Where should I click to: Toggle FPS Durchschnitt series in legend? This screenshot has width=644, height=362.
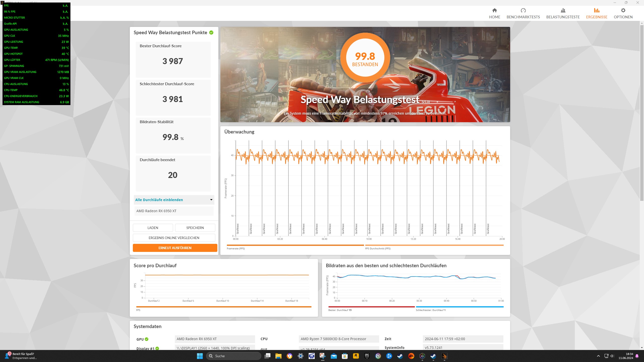(x=378, y=248)
